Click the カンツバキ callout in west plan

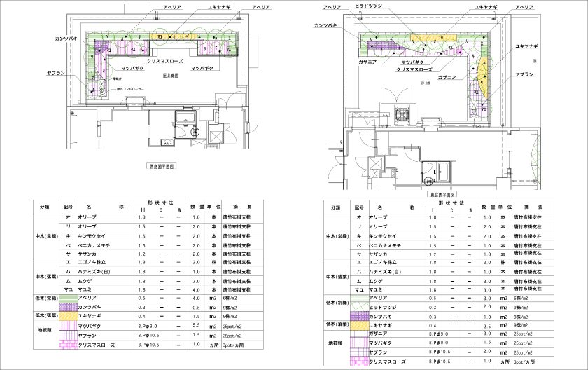[66, 39]
